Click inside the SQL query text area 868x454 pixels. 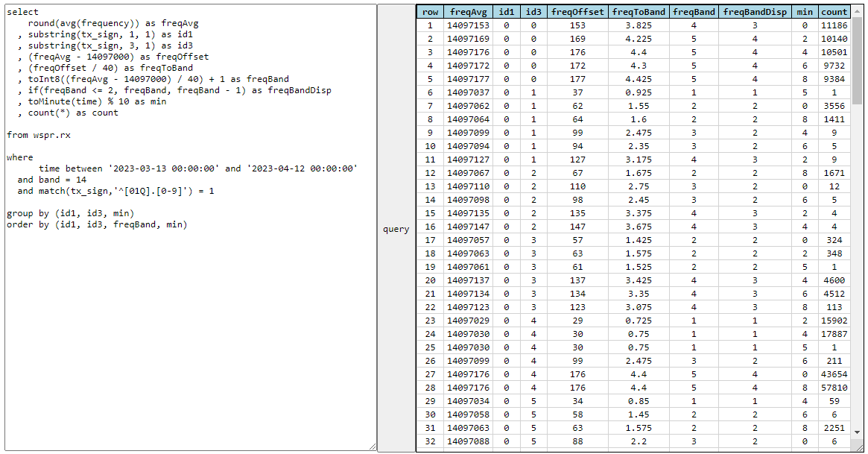coord(190,313)
